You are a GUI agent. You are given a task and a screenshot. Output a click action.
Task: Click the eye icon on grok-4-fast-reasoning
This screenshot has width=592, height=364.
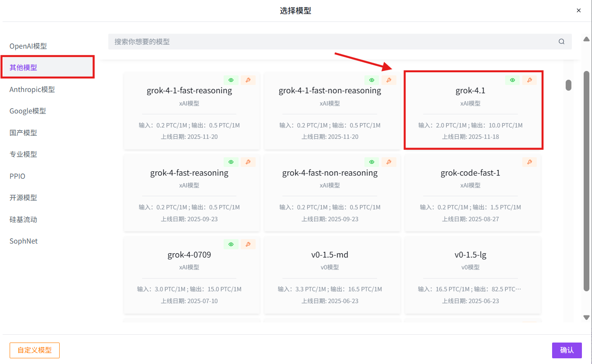coord(231,162)
